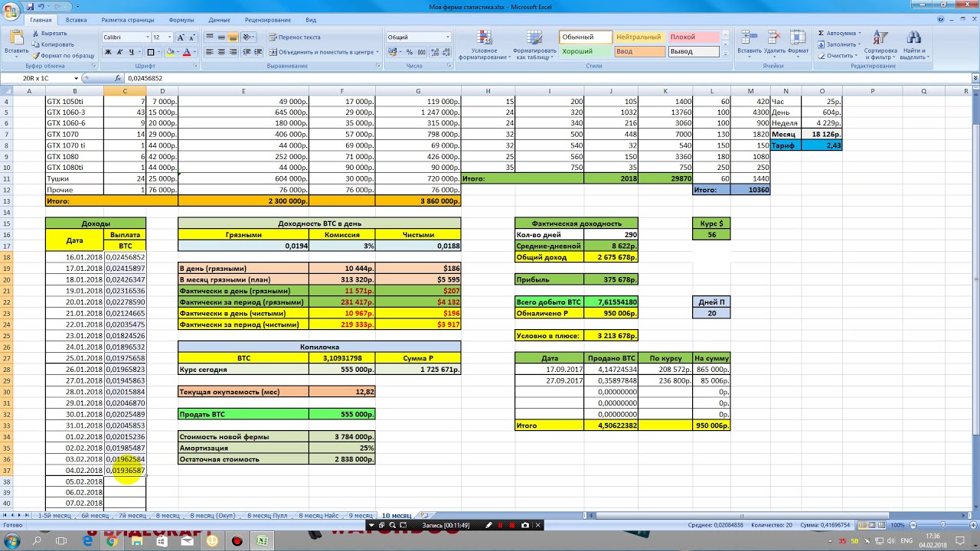Image resolution: width=980 pixels, height=551 pixels.
Task: Open font size 12 dropdown
Action: (171, 37)
